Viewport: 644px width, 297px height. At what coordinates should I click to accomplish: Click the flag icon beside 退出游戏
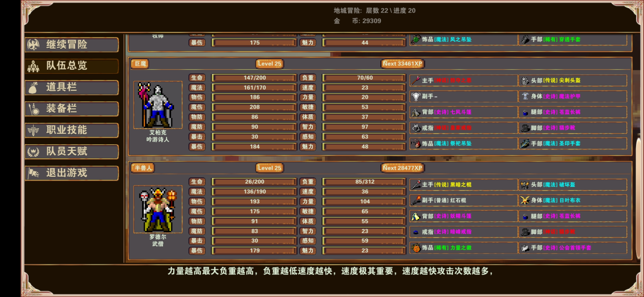coord(34,173)
